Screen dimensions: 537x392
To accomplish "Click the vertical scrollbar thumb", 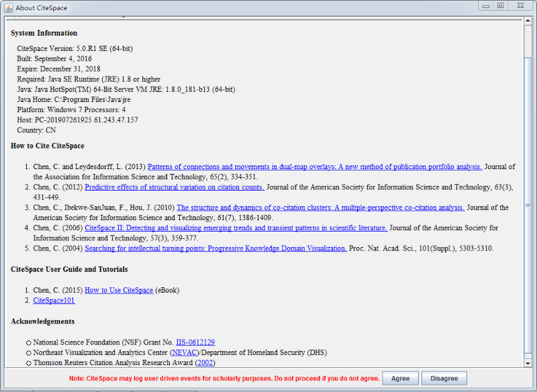I will pos(528,205).
